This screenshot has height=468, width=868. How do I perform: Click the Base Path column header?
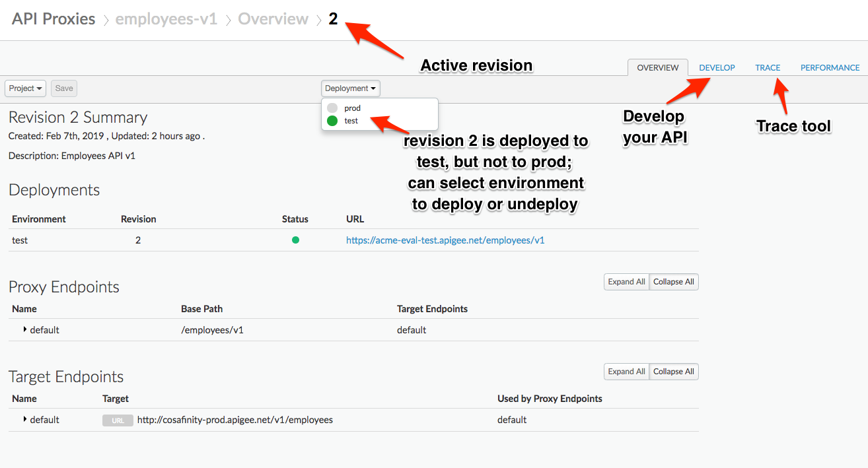pyautogui.click(x=201, y=309)
